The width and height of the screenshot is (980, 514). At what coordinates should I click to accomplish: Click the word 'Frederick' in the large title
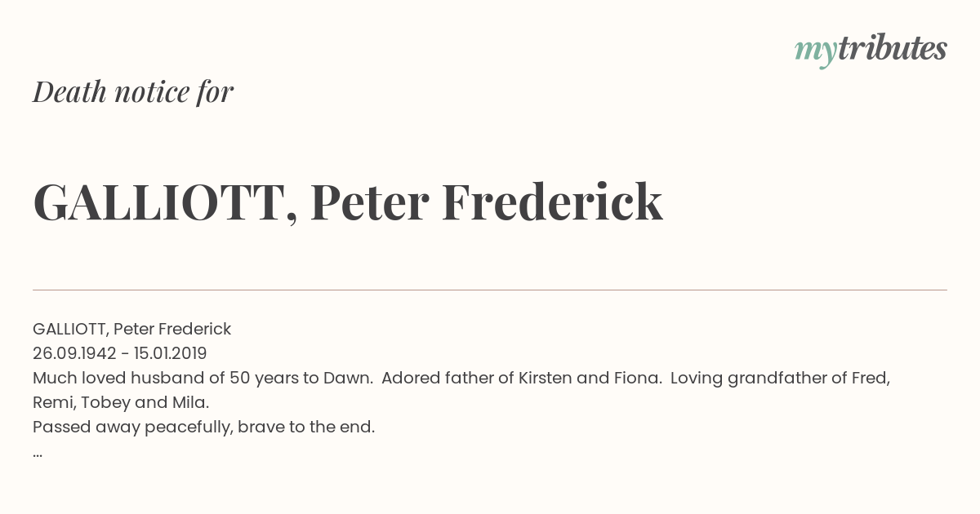pyautogui.click(x=552, y=202)
